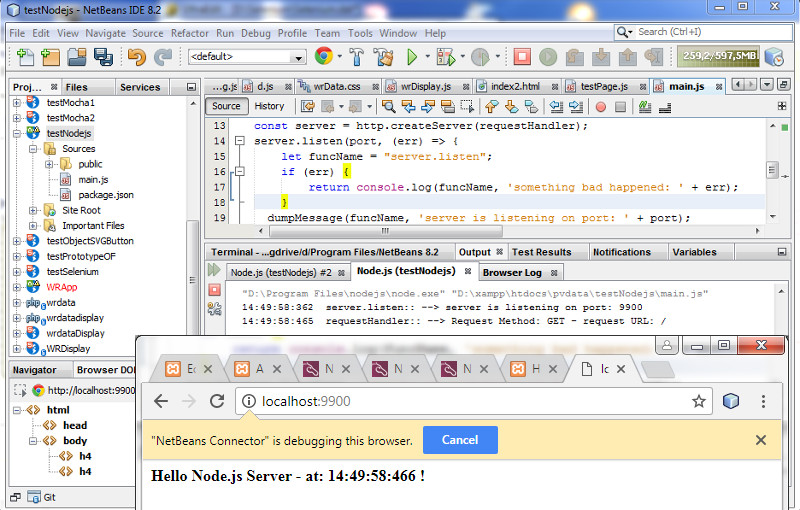This screenshot has width=800, height=510.
Task: Click the Toggle Bookmark icon in editor toolbar
Action: click(x=531, y=107)
